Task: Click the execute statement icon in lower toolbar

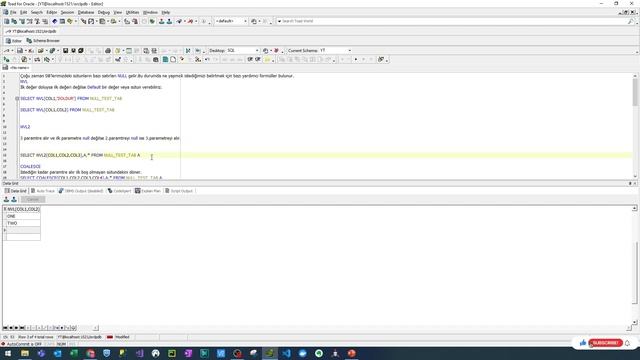Action: [x=7, y=60]
